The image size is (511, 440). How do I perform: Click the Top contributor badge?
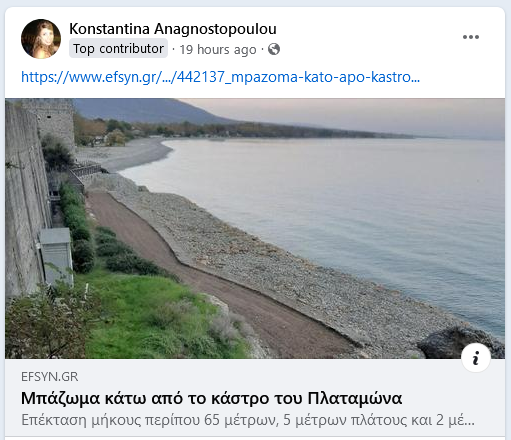point(118,49)
